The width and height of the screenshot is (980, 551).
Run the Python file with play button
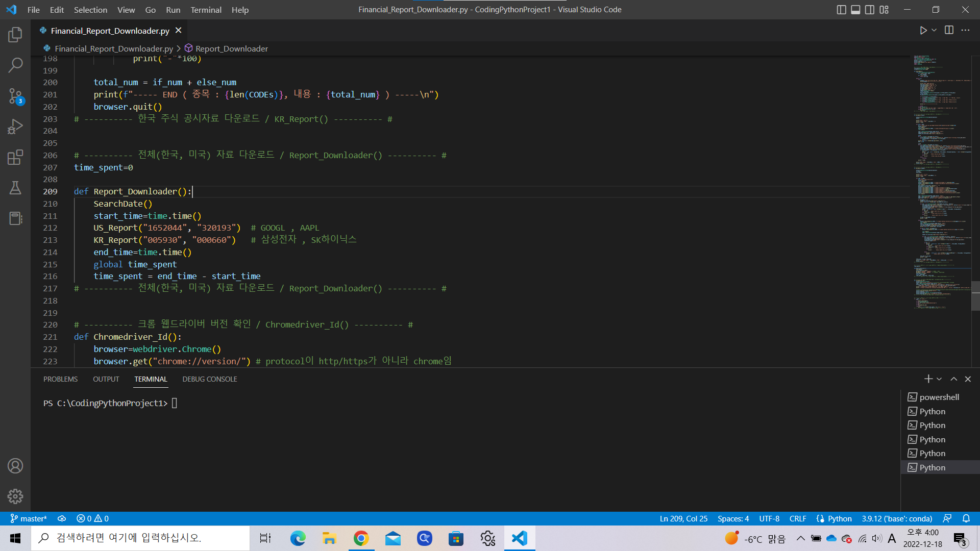tap(923, 31)
